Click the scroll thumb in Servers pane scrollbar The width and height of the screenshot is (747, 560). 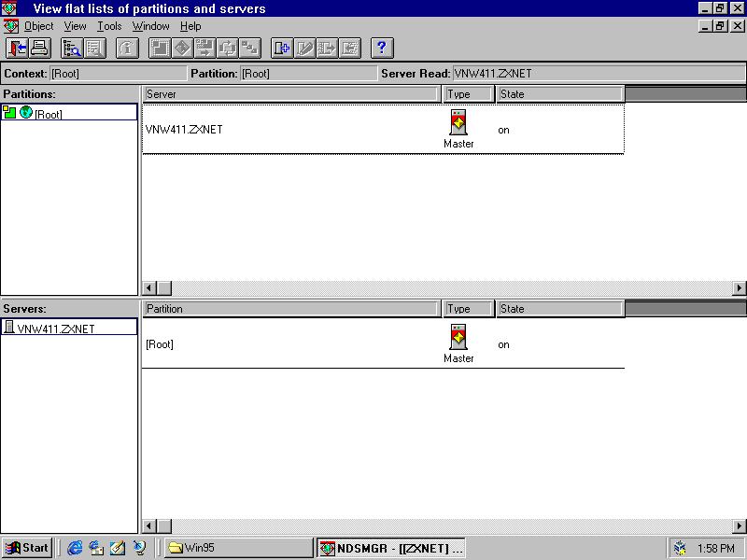pos(164,526)
